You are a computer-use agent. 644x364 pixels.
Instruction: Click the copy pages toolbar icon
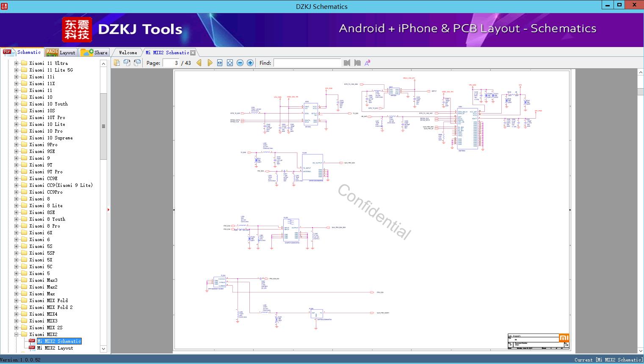coord(117,63)
